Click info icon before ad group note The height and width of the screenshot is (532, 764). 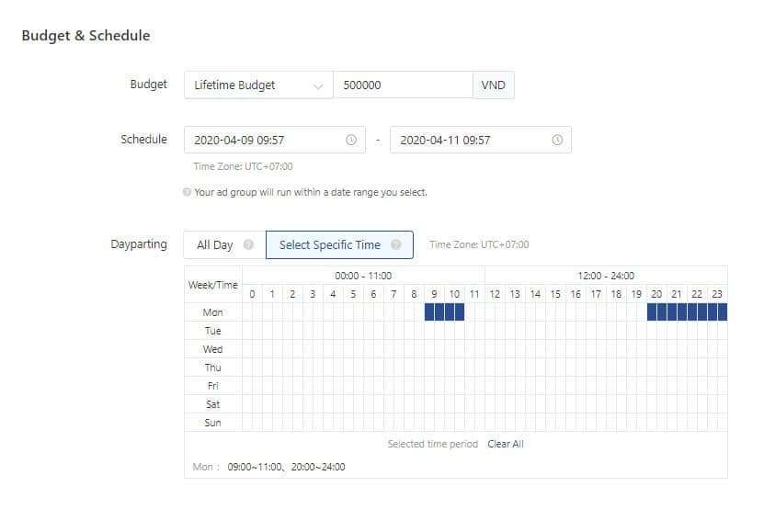[188, 193]
